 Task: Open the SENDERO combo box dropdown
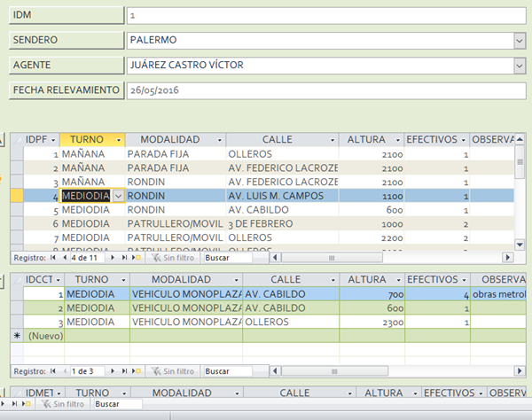[x=519, y=40]
